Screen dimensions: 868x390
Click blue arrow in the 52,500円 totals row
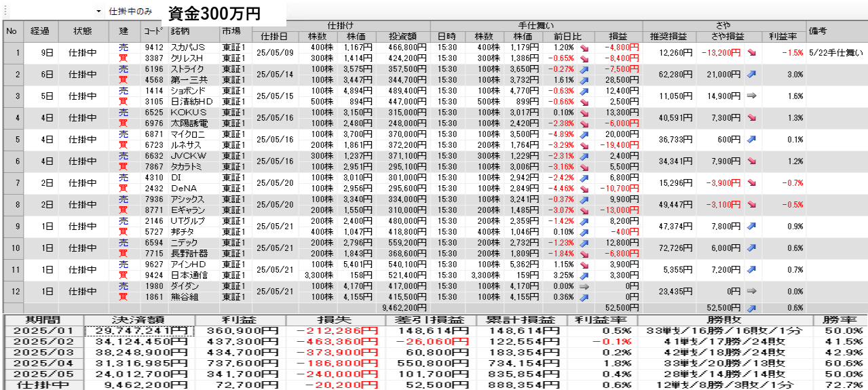coord(751,307)
